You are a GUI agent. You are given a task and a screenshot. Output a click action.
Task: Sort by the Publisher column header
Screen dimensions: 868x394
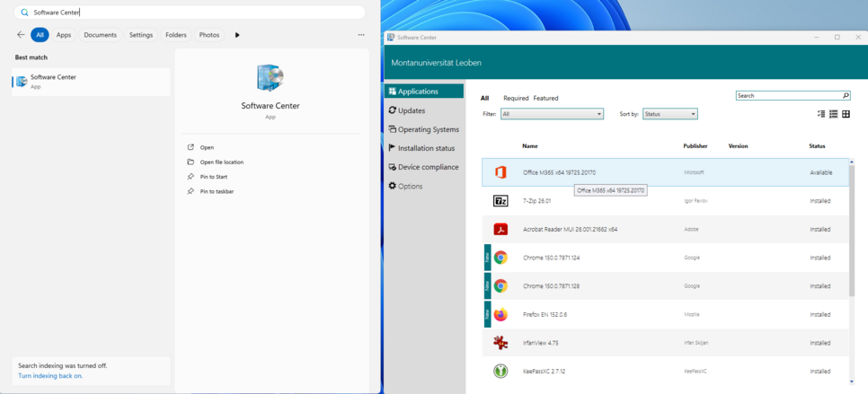click(695, 146)
